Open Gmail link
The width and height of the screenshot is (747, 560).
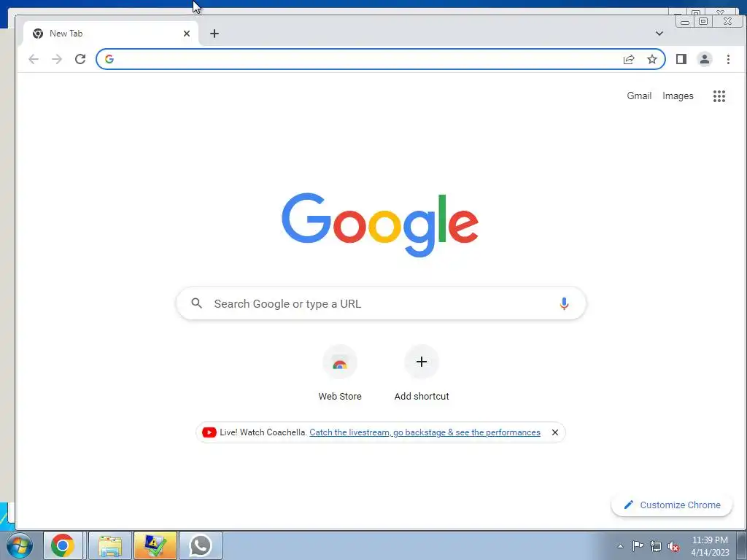(x=639, y=96)
